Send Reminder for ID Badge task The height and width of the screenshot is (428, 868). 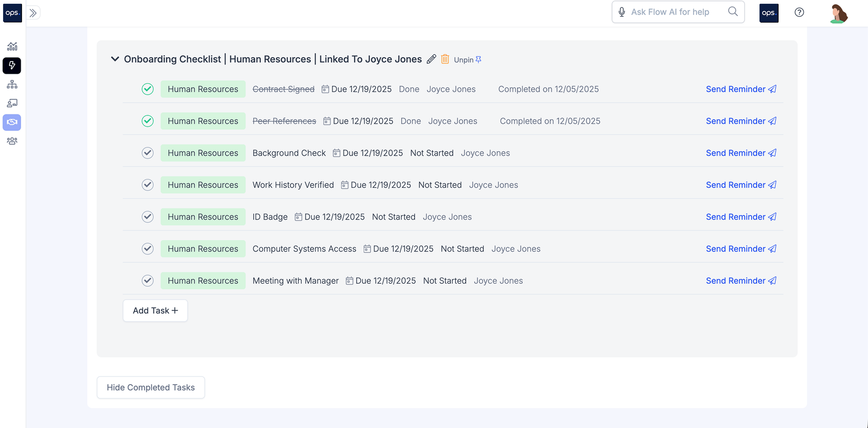(741, 217)
